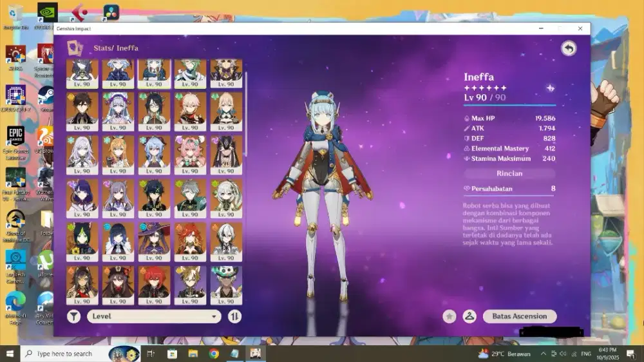Open the character filter funnel icon
This screenshot has width=644, height=362.
point(74,316)
